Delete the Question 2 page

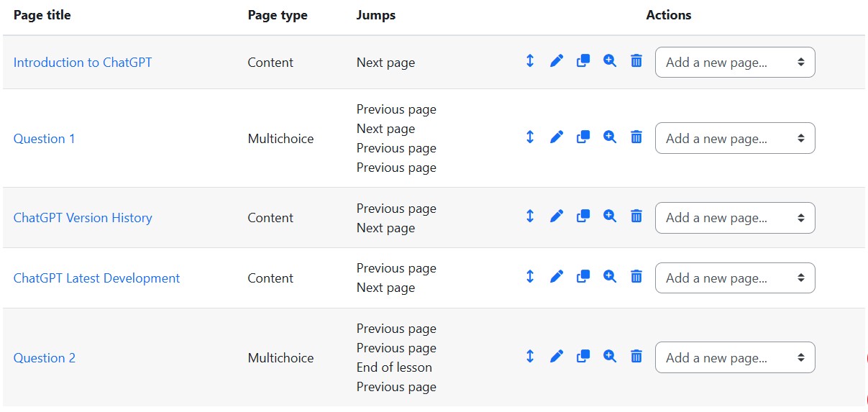(x=636, y=357)
